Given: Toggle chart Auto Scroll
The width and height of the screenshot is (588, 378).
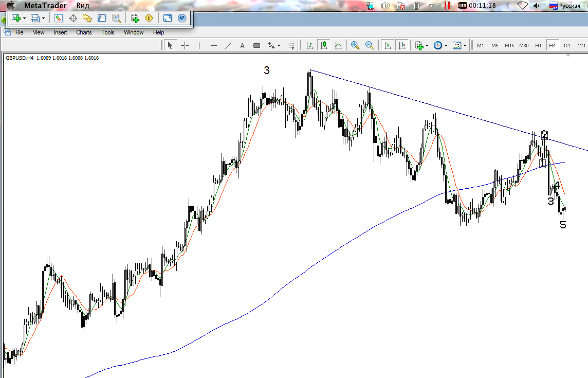Looking at the screenshot, I should pyautogui.click(x=388, y=45).
